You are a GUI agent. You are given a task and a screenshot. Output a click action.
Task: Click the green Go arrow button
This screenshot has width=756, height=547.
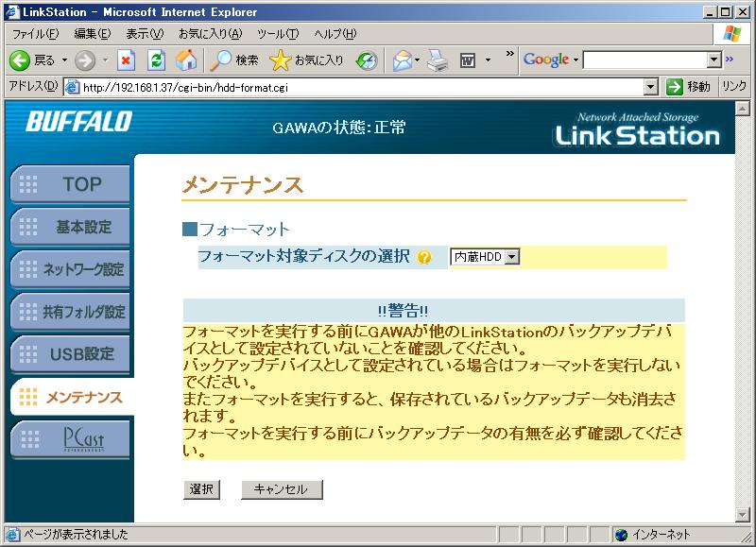(x=674, y=87)
